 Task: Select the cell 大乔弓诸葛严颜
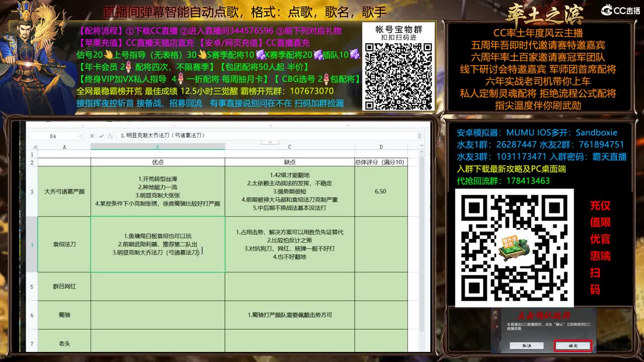(x=64, y=192)
